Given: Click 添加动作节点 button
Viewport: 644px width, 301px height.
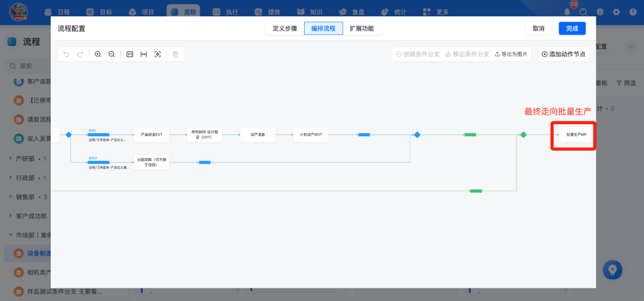Looking at the screenshot, I should pyautogui.click(x=563, y=54).
